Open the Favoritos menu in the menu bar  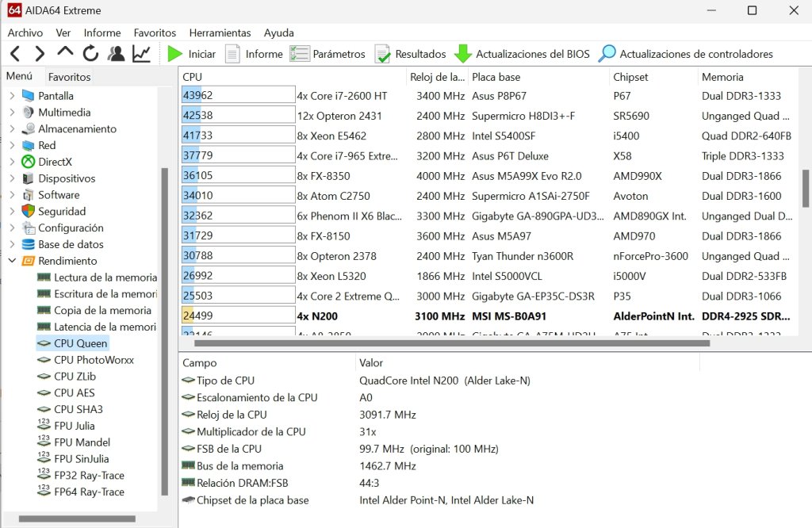click(x=155, y=33)
